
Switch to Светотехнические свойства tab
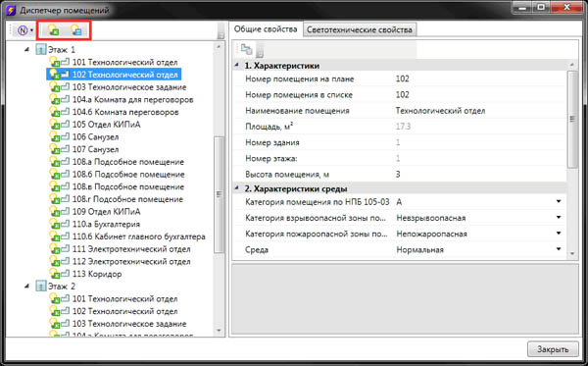pyautogui.click(x=360, y=29)
